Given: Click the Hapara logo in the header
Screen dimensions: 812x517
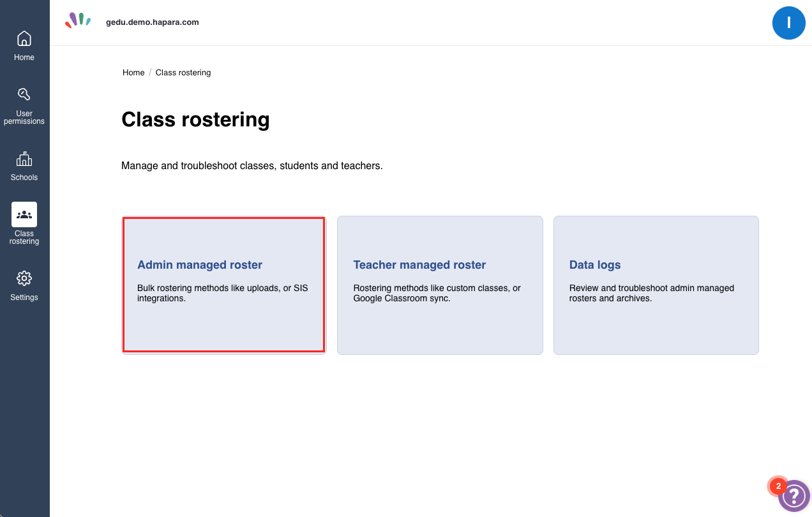Looking at the screenshot, I should pos(77,21).
